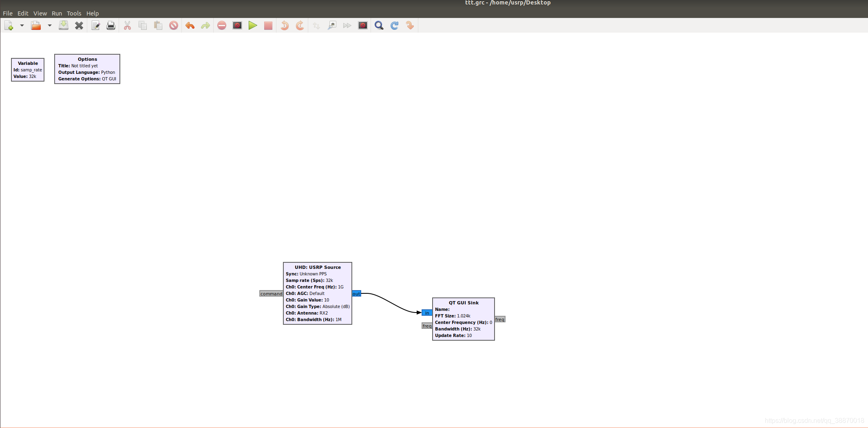Image resolution: width=868 pixels, height=428 pixels.
Task: Select the UHD: USRP Source block title
Action: [318, 267]
